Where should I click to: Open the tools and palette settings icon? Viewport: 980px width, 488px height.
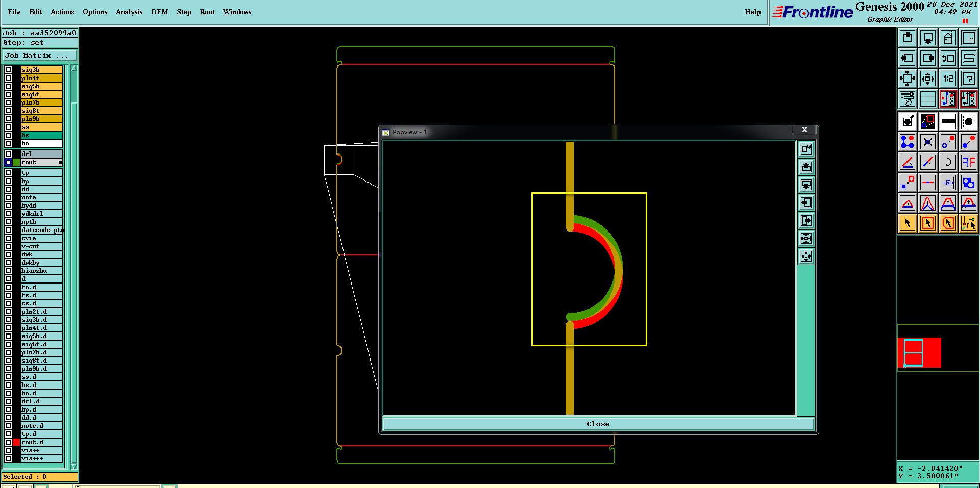coord(908,99)
